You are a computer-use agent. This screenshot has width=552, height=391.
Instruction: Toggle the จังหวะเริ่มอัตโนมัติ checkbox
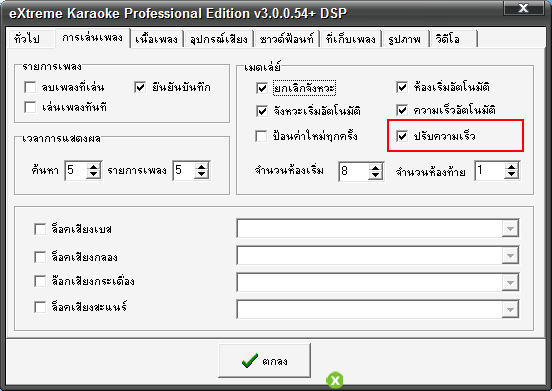(x=262, y=111)
